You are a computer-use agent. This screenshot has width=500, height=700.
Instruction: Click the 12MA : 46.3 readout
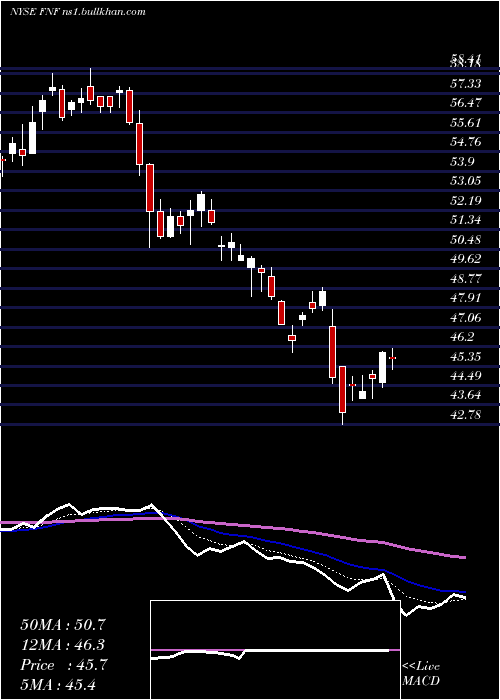point(63,645)
